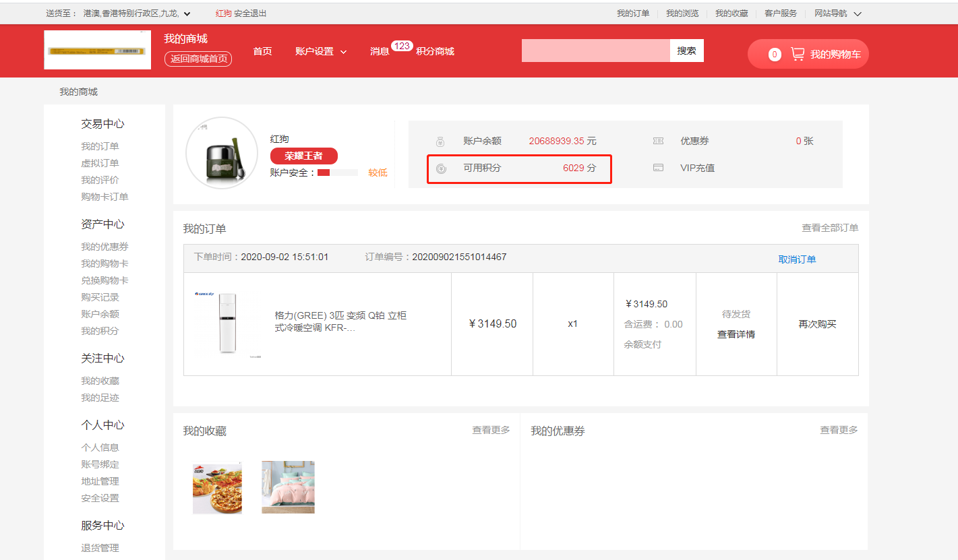This screenshot has width=958, height=560.
Task: Click the coupon ticket icon
Action: [x=658, y=142]
